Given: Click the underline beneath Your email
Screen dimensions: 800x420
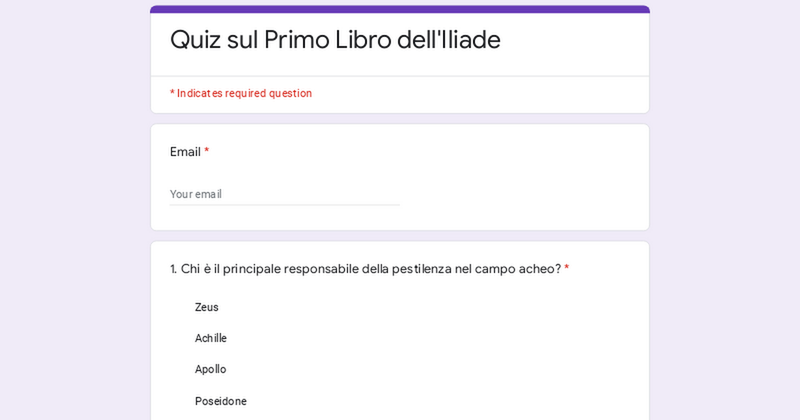Looking at the screenshot, I should [284, 205].
